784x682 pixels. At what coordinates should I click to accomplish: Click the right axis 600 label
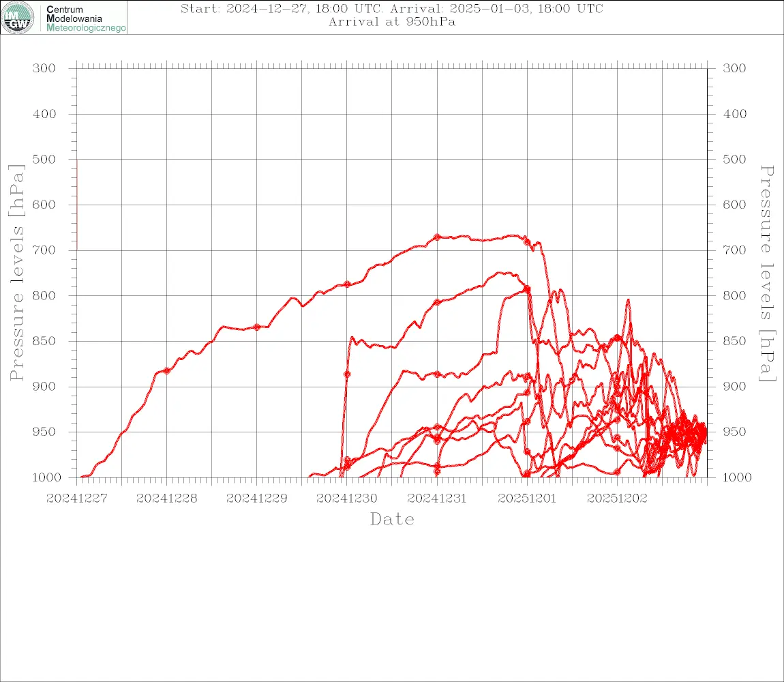(734, 205)
